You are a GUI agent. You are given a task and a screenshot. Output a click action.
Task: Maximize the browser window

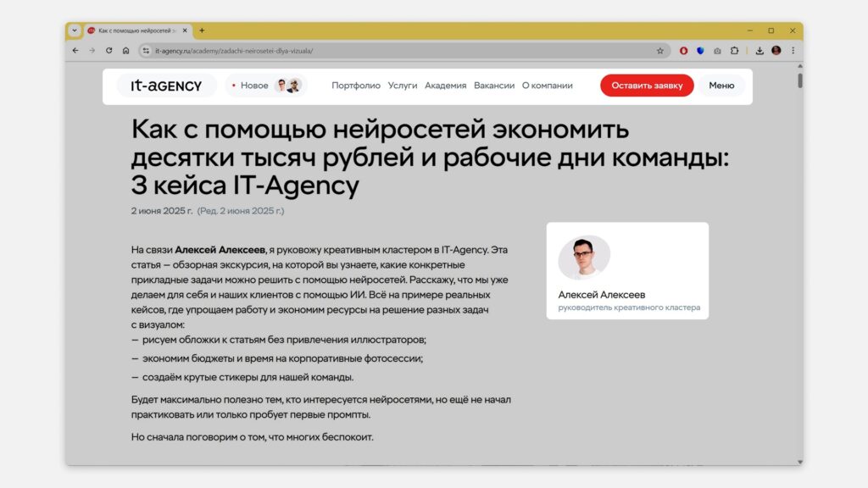point(771,30)
